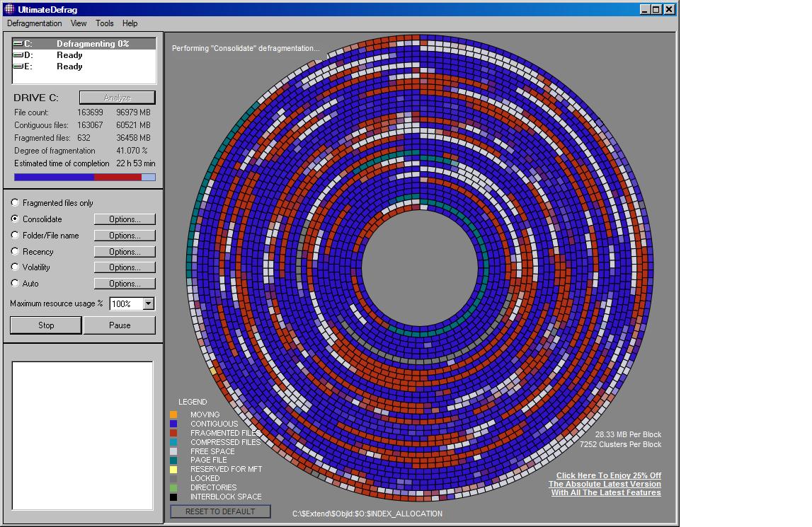This screenshot has height=527, width=812.
Task: Click the FREE SPACE legend swatch
Action: pyautogui.click(x=173, y=451)
